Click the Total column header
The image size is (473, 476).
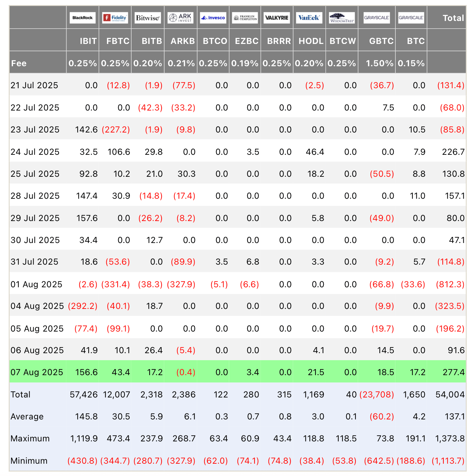point(453,18)
